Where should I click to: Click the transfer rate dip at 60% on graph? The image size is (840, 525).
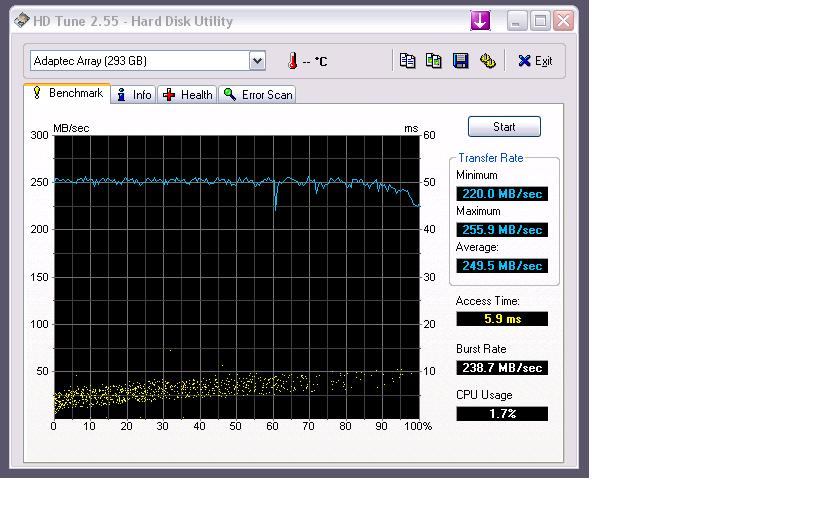[275, 197]
